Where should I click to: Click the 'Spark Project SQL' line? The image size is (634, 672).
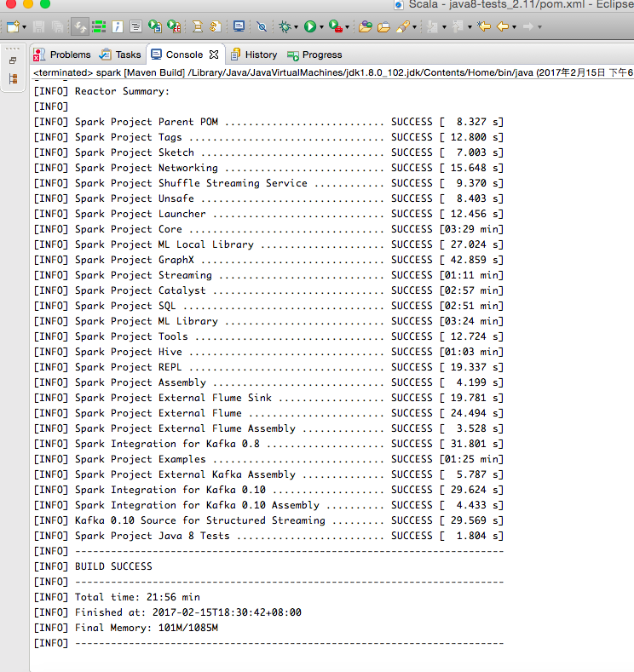[268, 306]
